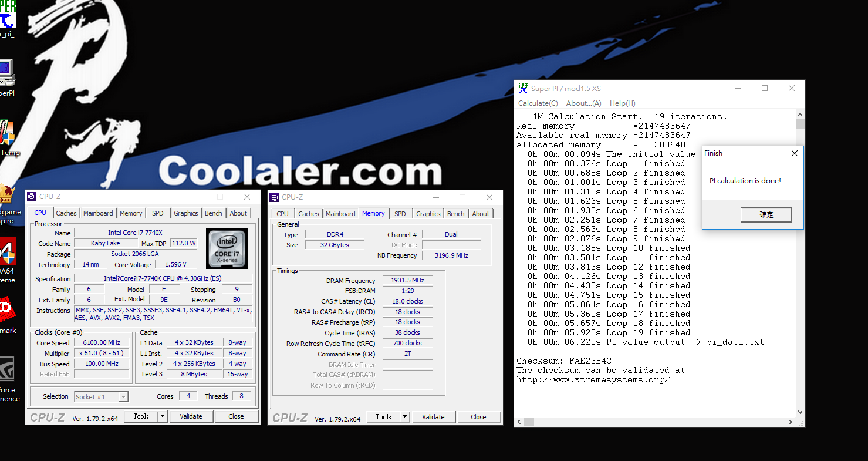Click the DRAM Frequency 1931.5 MHz value

407,280
